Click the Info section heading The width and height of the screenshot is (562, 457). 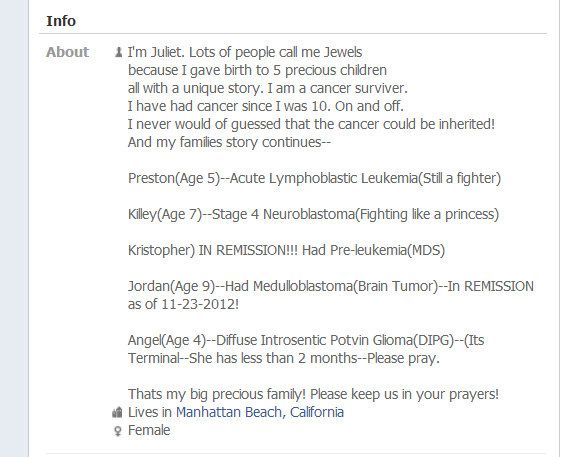point(61,21)
